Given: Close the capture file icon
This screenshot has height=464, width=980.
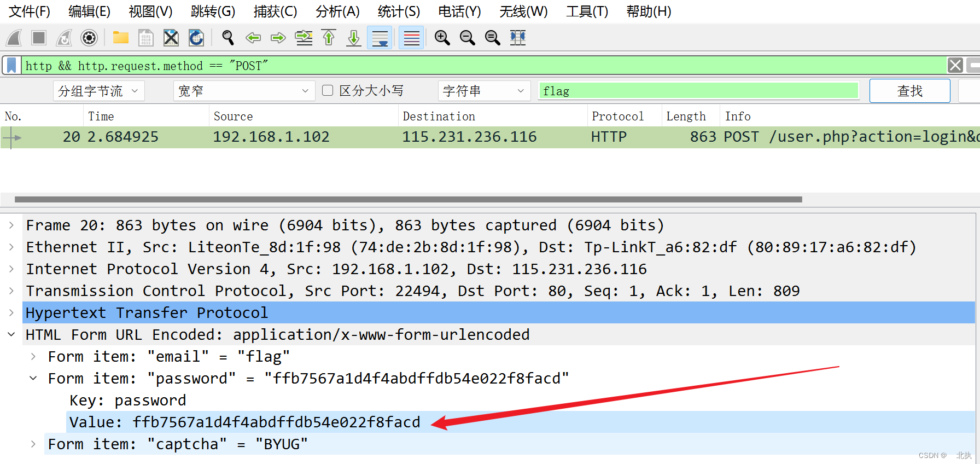Looking at the screenshot, I should coord(171,38).
